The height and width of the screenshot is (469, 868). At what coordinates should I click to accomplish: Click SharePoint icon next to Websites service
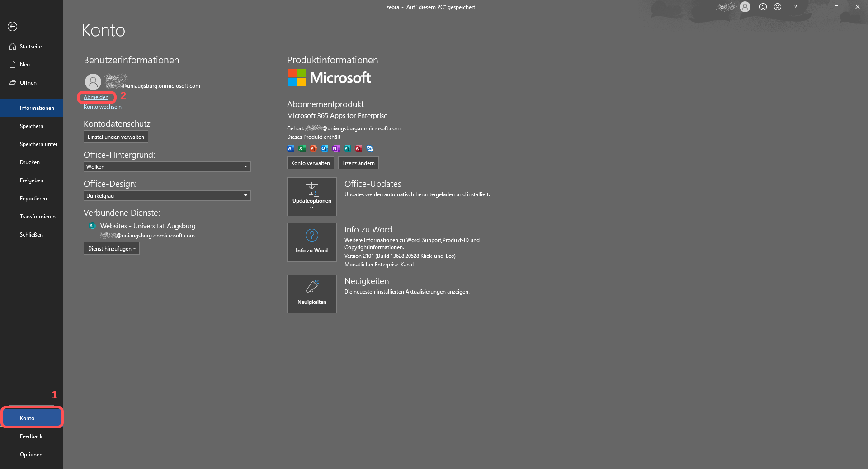click(93, 226)
